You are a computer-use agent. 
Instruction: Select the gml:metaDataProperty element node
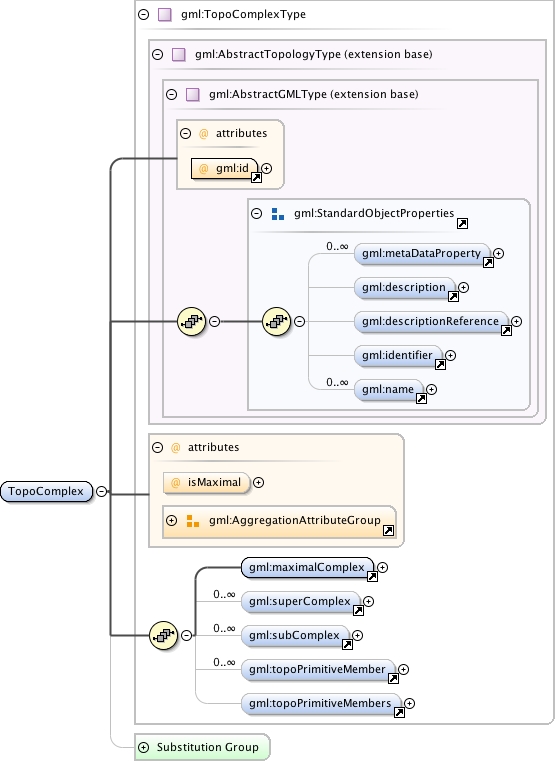point(422,254)
